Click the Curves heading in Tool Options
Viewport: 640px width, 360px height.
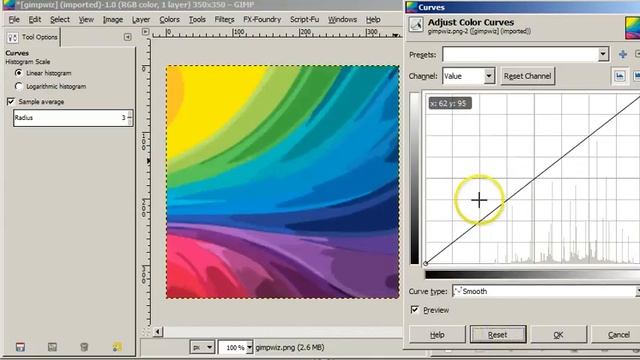point(17,53)
